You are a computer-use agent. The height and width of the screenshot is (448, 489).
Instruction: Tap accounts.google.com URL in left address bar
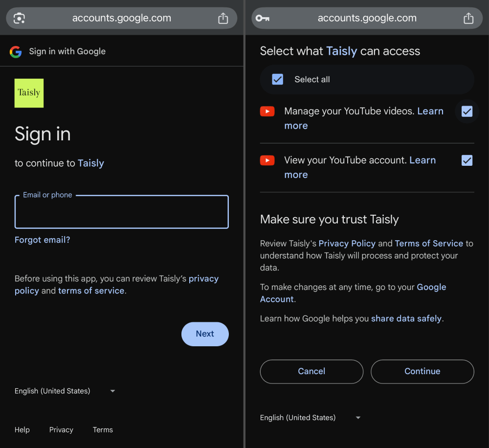[x=122, y=18]
